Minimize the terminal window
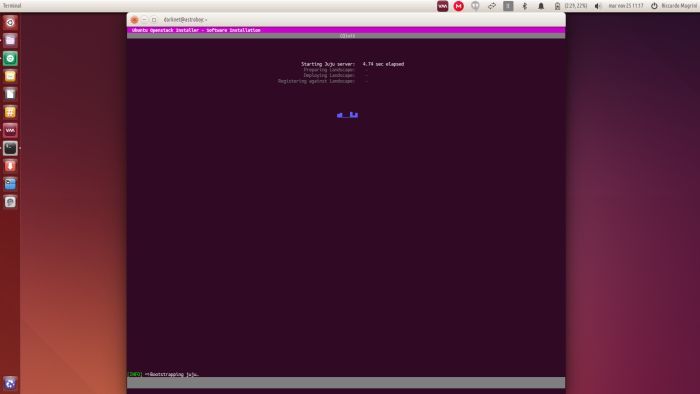The height and width of the screenshot is (394, 700). click(x=144, y=20)
